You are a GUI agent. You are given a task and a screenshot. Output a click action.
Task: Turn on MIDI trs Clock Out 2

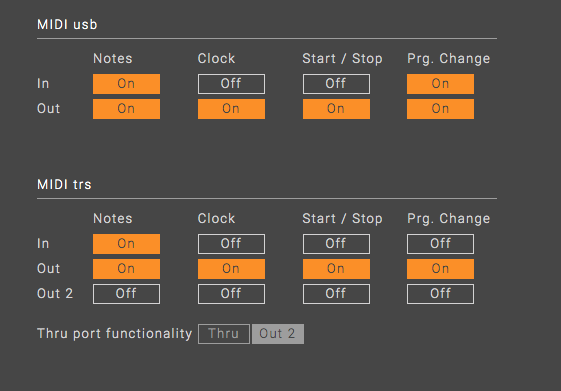point(231,294)
